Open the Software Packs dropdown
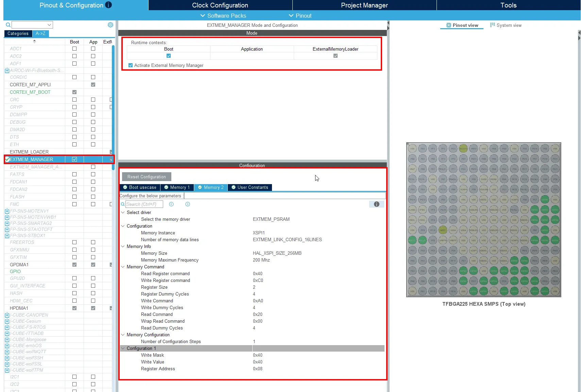 point(223,16)
